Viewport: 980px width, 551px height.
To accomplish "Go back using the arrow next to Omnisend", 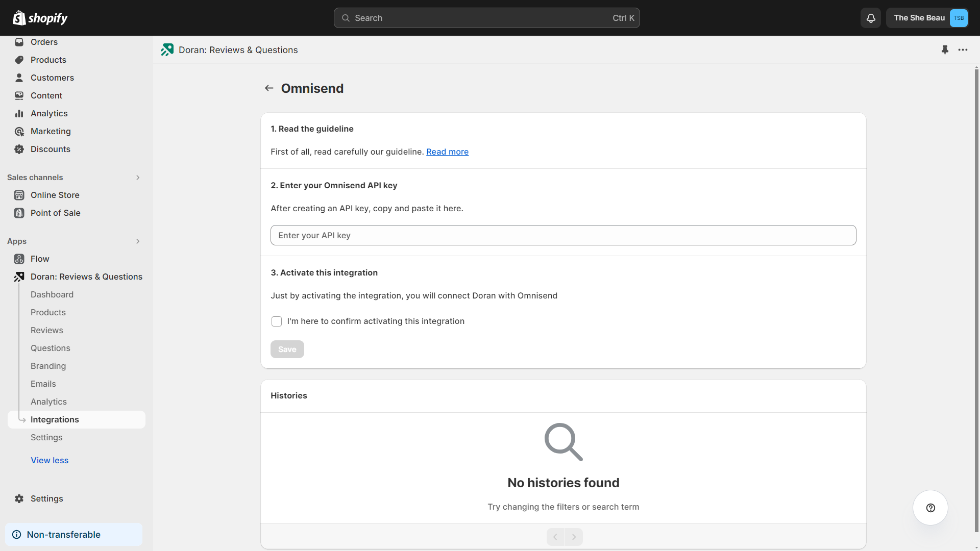I will (x=269, y=88).
